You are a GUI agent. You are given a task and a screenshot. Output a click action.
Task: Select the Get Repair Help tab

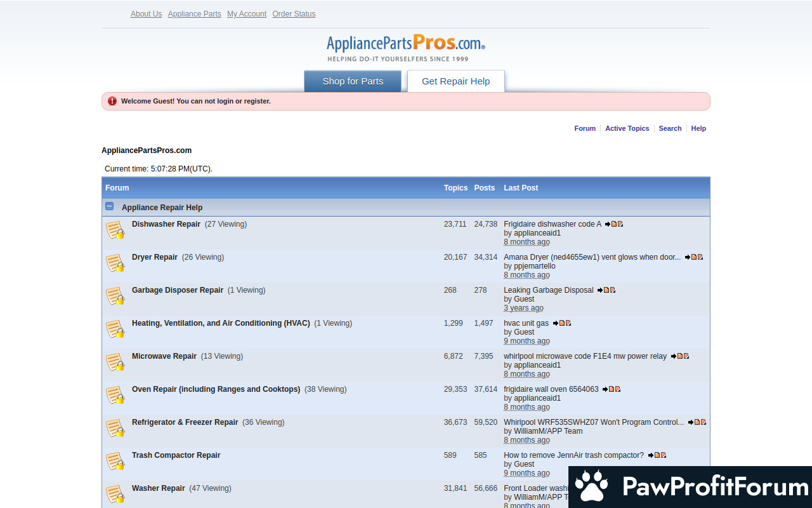pos(455,81)
